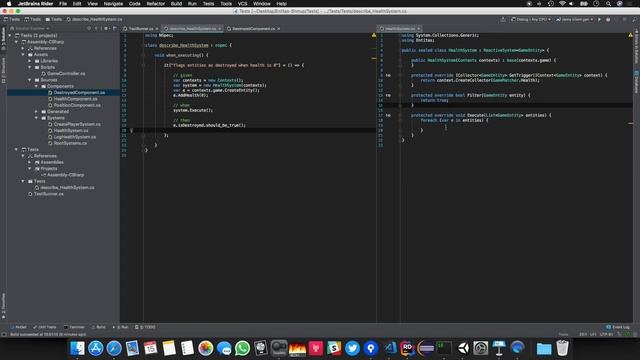
Task: Open the VCS menu
Action: click(x=242, y=4)
